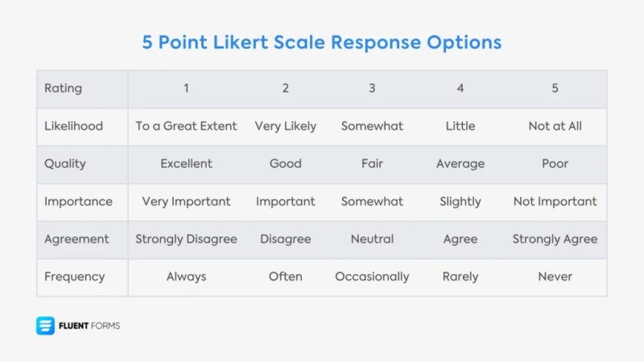
Task: Pick the 'Strongly Disagree' cell
Action: [186, 239]
